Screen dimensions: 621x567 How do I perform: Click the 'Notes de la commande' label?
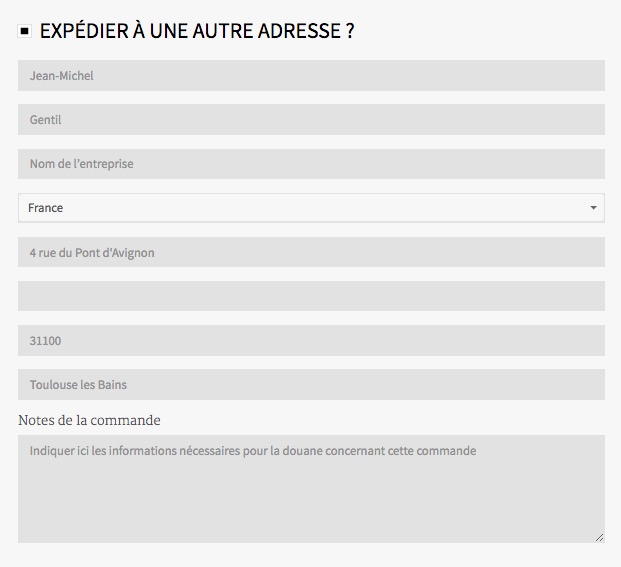point(89,420)
